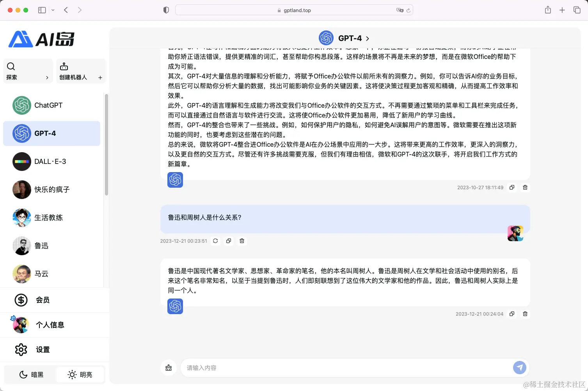Open the 鲁迅 bot chat
This screenshot has width=588, height=391.
(52, 246)
